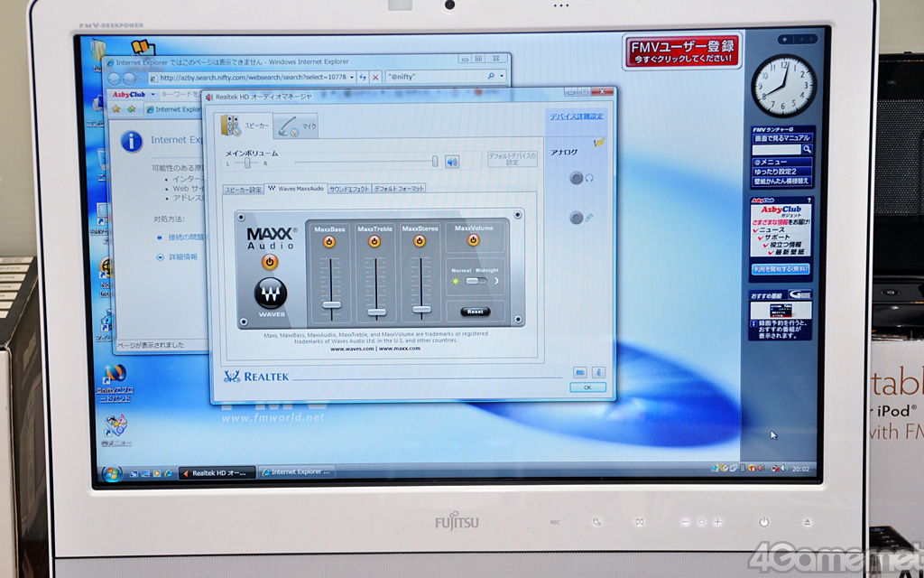
Task: Toggle the MaxxTreble power button
Action: coord(374,241)
